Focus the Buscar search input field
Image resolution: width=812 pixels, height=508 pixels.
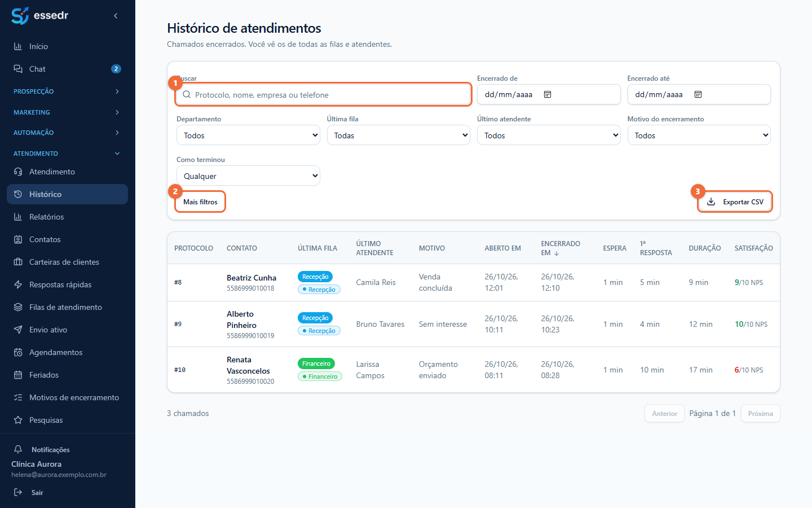[324, 95]
